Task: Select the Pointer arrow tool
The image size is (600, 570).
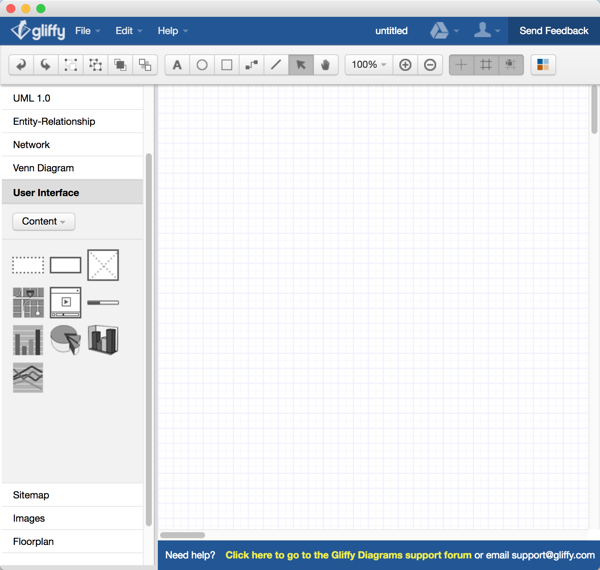Action: (x=301, y=65)
